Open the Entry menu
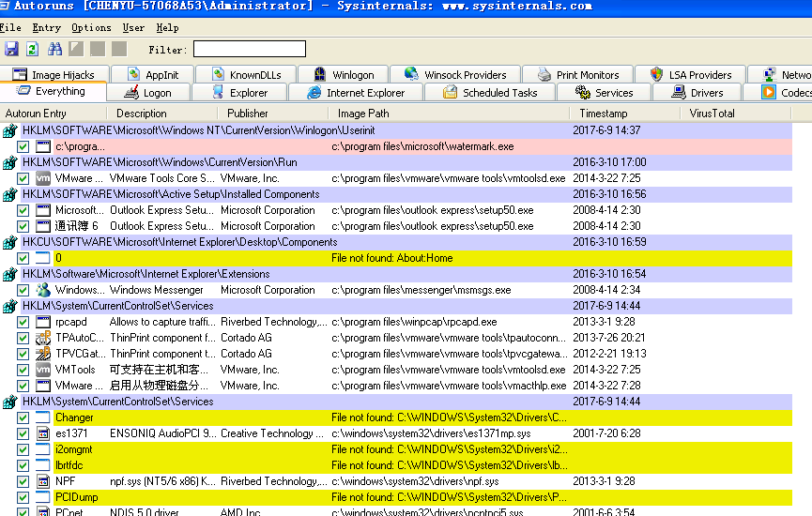Screen dimensions: 812x516 (x=47, y=27)
